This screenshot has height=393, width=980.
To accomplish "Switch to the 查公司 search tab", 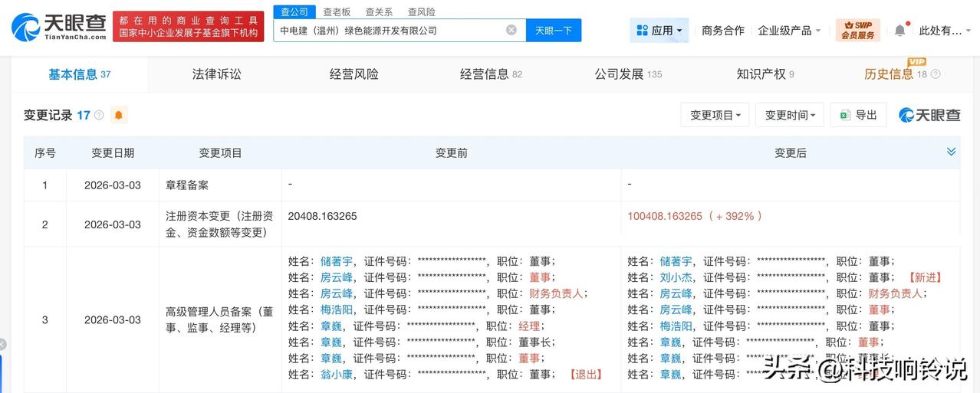I will click(x=294, y=11).
